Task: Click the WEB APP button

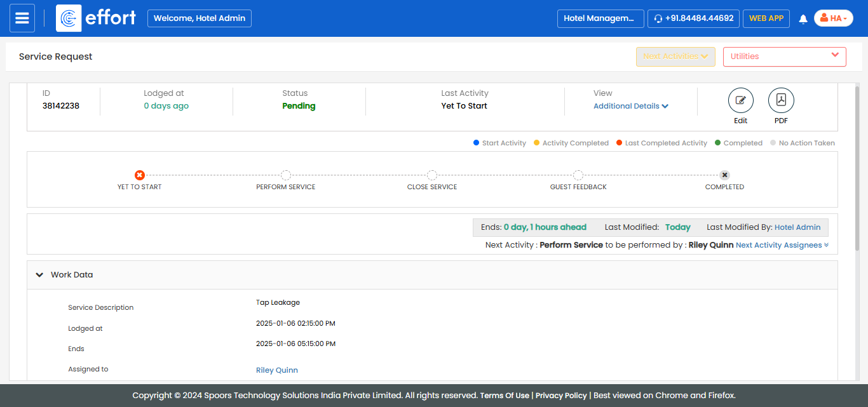Action: (766, 18)
